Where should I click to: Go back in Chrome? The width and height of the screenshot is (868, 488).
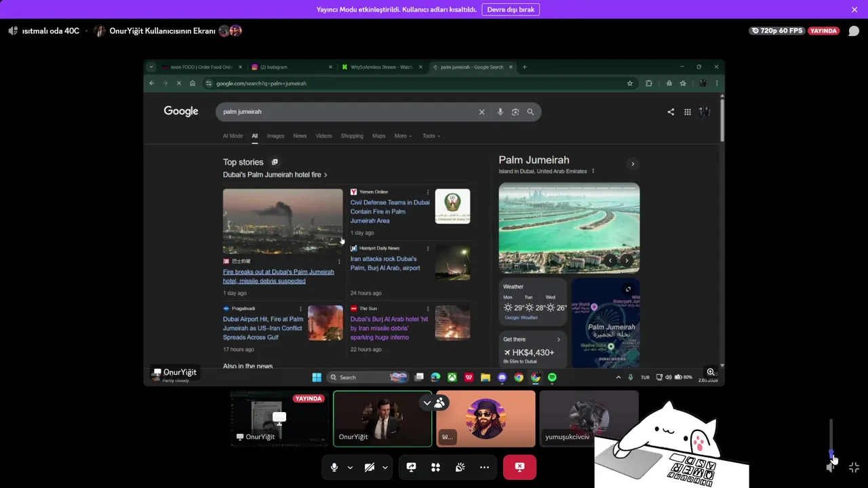pyautogui.click(x=152, y=83)
